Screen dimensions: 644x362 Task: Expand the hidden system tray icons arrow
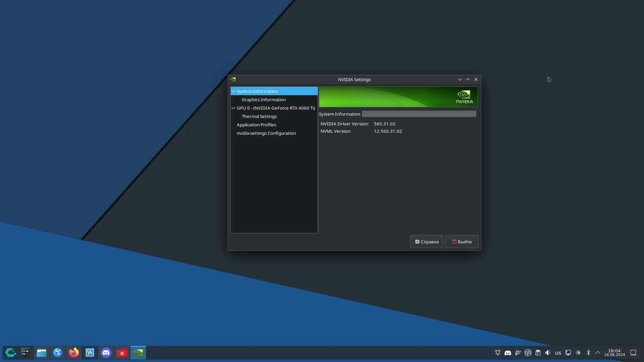pyautogui.click(x=598, y=353)
